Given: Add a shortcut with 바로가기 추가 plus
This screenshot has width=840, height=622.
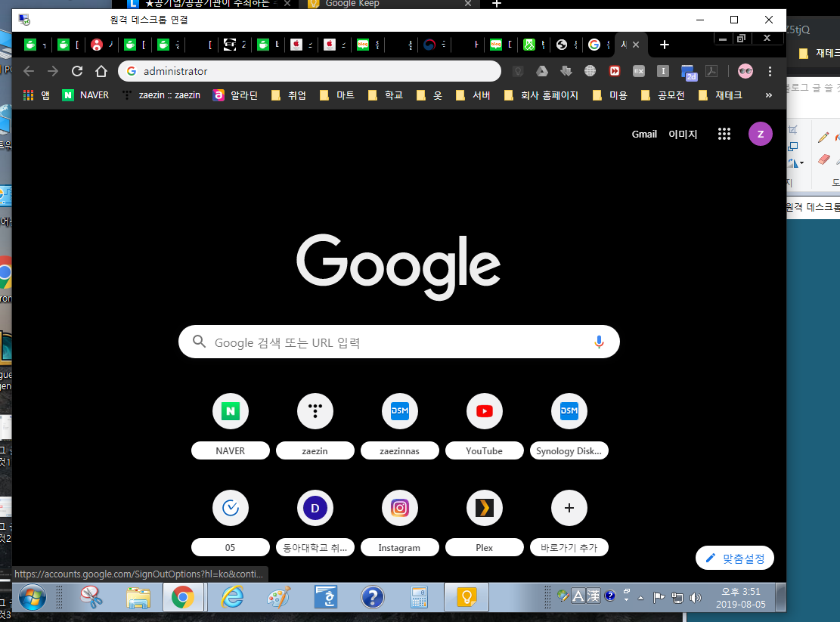Looking at the screenshot, I should (569, 523).
